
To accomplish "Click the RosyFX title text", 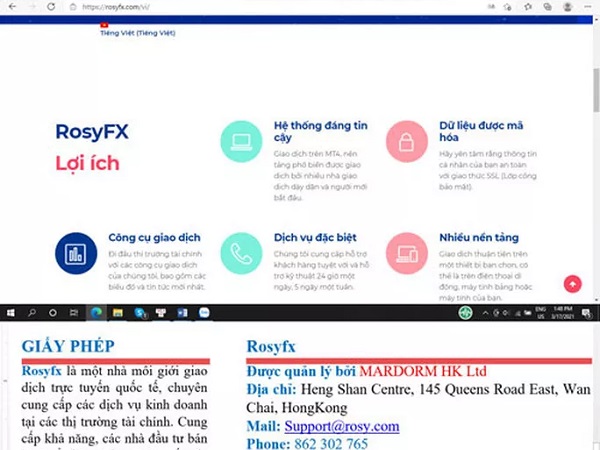I will [x=92, y=132].
